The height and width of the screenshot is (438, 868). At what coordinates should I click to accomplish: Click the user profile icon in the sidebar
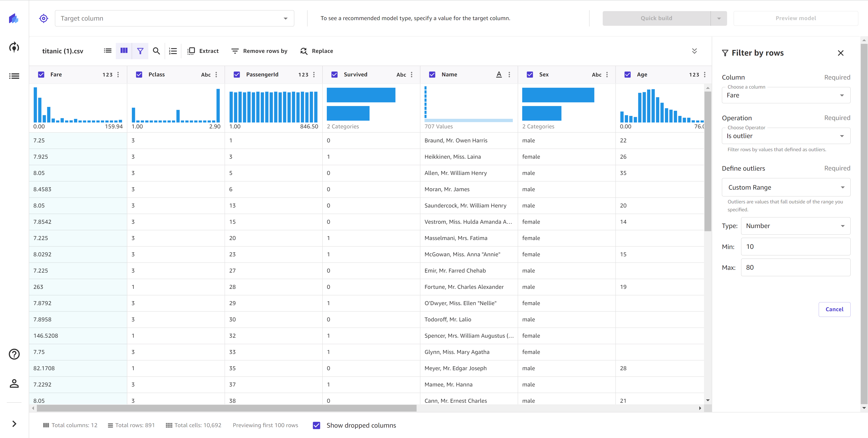14,383
